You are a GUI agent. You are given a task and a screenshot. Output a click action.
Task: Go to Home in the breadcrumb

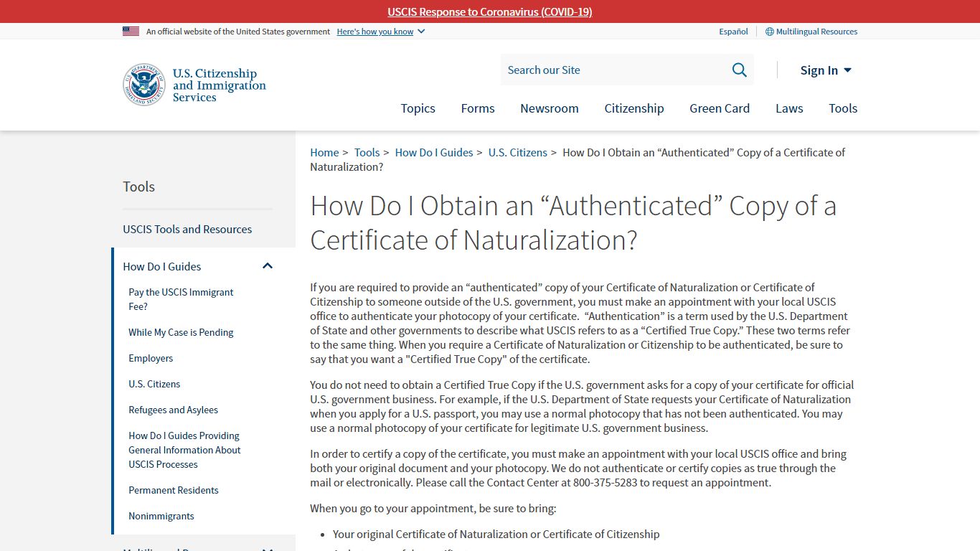point(324,152)
